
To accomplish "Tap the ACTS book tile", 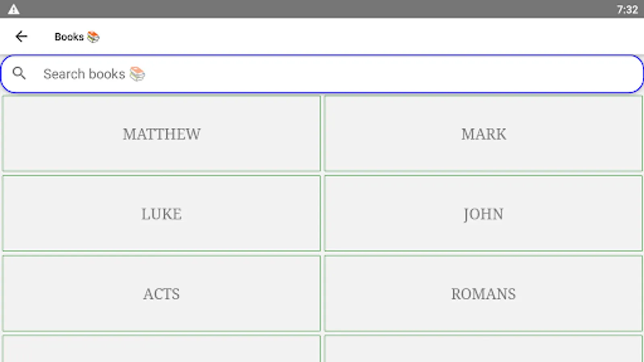I will pos(161,294).
